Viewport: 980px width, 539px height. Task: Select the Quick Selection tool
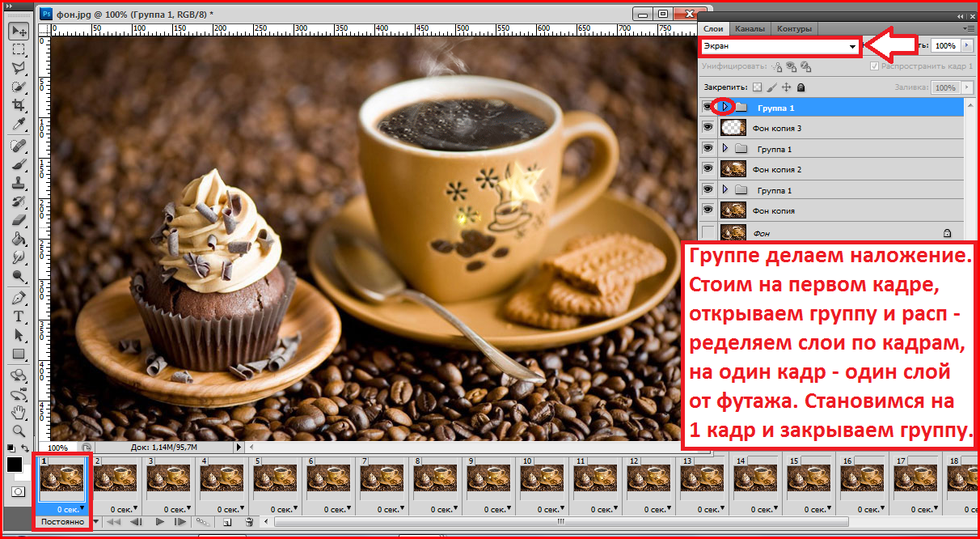click(x=19, y=87)
